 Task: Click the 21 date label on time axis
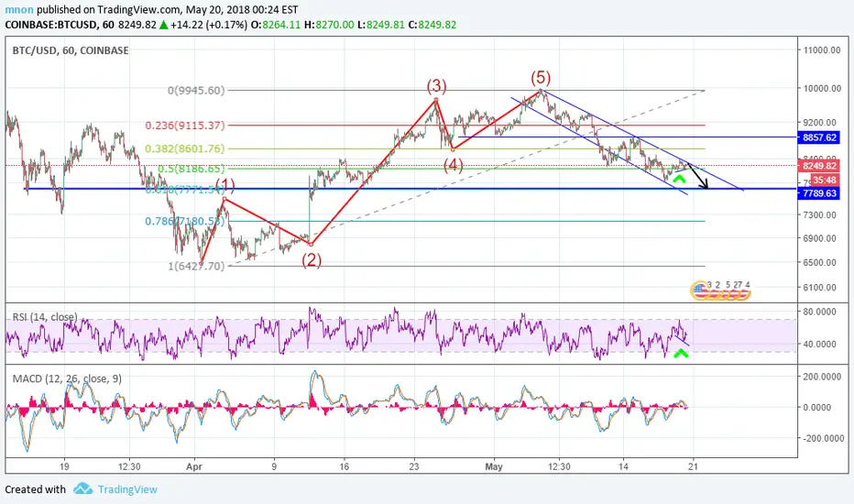pyautogui.click(x=694, y=466)
